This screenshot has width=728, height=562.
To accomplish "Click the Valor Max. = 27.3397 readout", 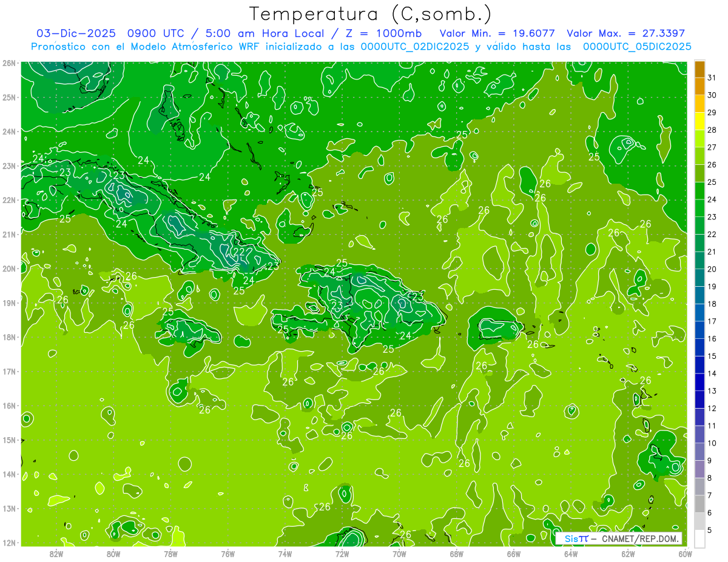I will point(625,33).
